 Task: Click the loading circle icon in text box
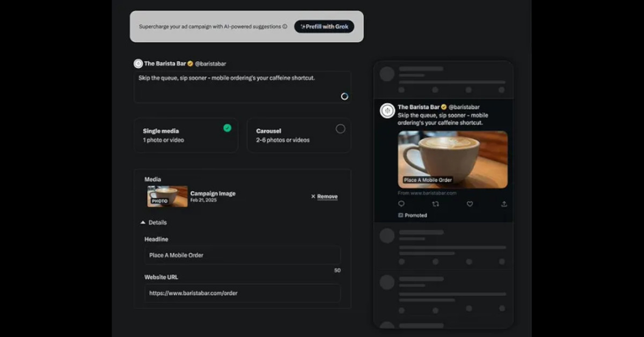(x=345, y=96)
